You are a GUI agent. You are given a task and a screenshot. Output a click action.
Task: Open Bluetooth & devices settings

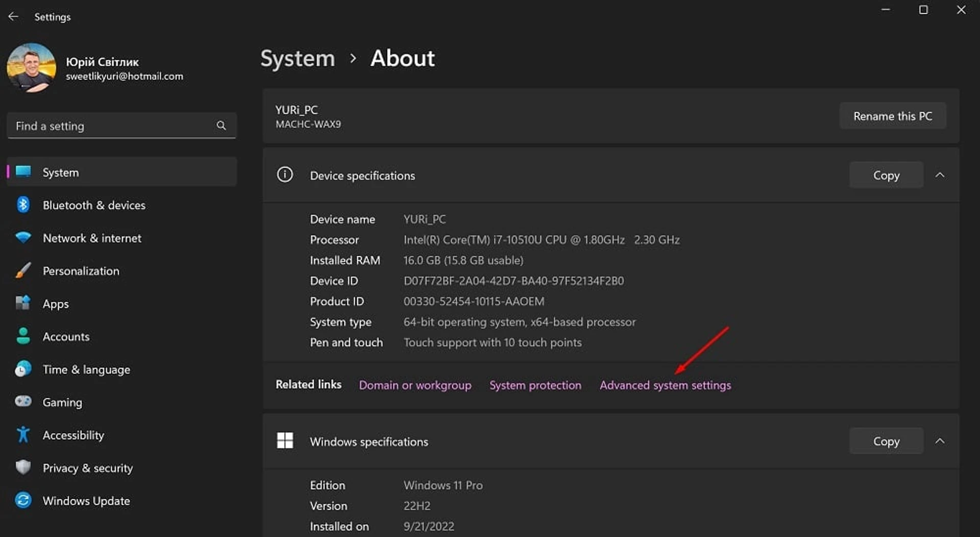[121, 205]
